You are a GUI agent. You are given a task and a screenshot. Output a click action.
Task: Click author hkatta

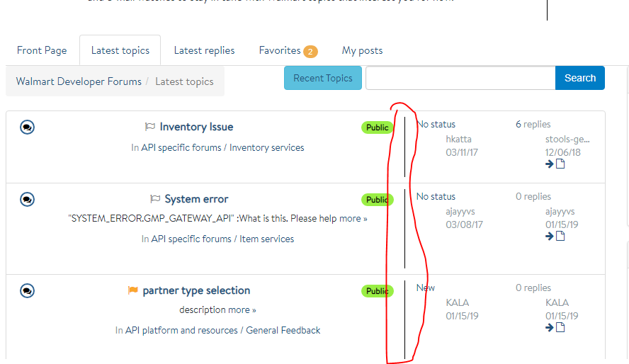tap(458, 139)
